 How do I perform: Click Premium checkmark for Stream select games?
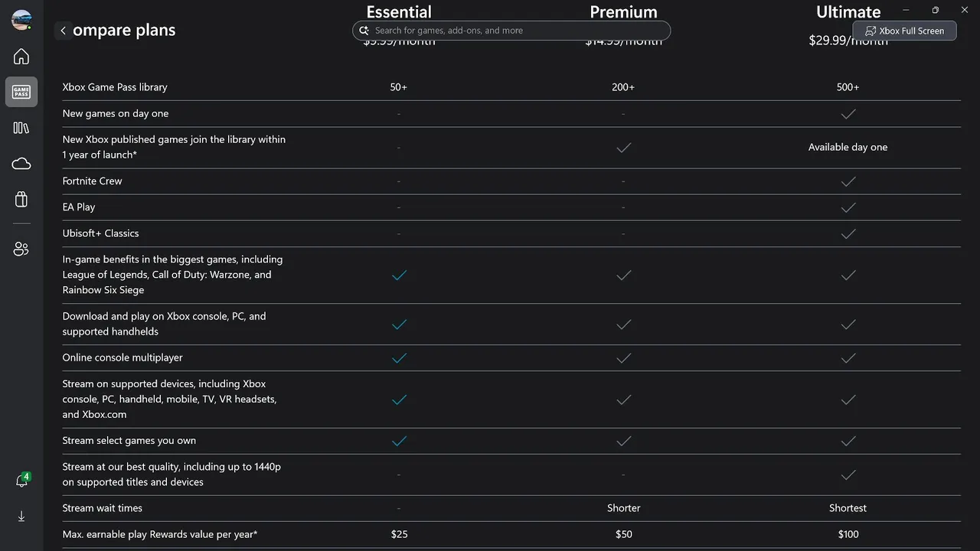coord(624,441)
